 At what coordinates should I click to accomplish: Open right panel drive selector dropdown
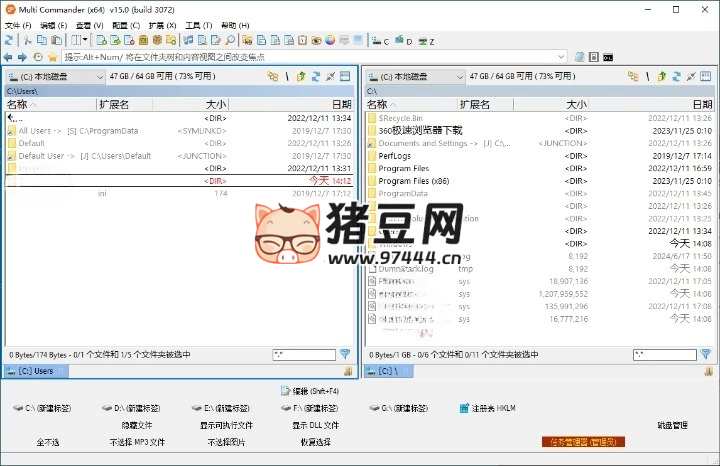coord(459,76)
